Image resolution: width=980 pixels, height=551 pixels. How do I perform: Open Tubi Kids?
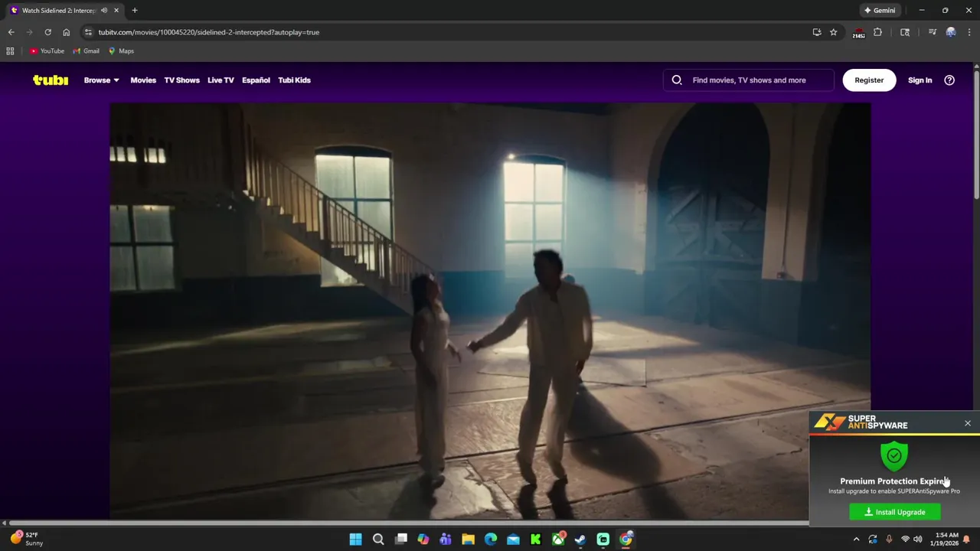pos(294,80)
